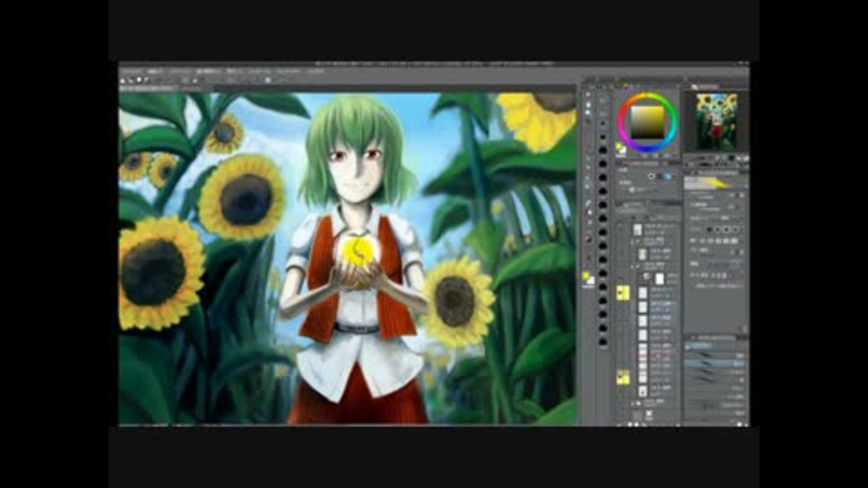
Task: Click the yellow main color swatch in tool palette
Action: pos(588,277)
